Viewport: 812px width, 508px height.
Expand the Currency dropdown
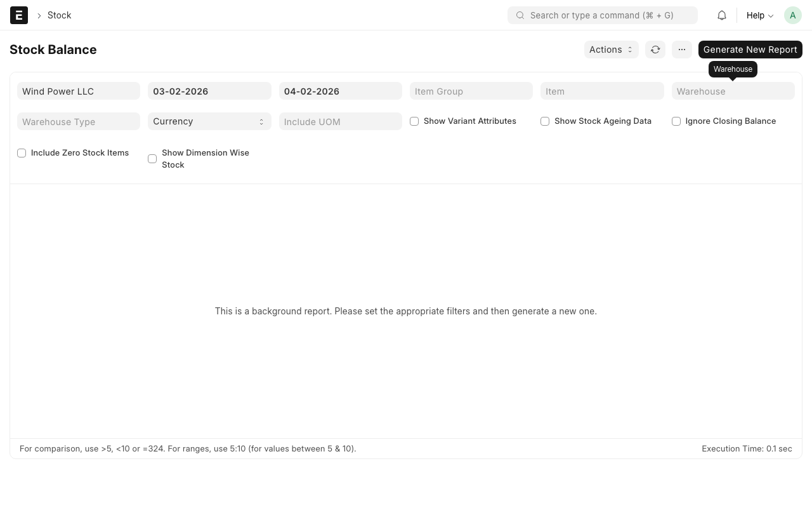tap(209, 121)
